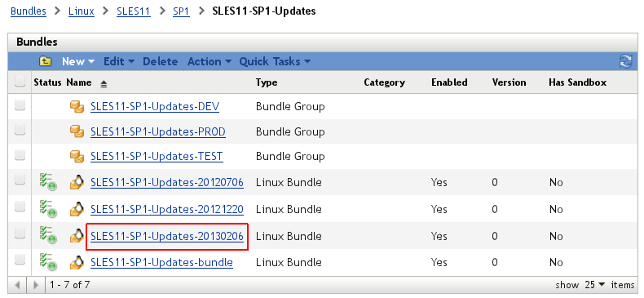Image resolution: width=644 pixels, height=298 pixels.
Task: Toggle the select-all checkbox in table header
Action: [20, 82]
